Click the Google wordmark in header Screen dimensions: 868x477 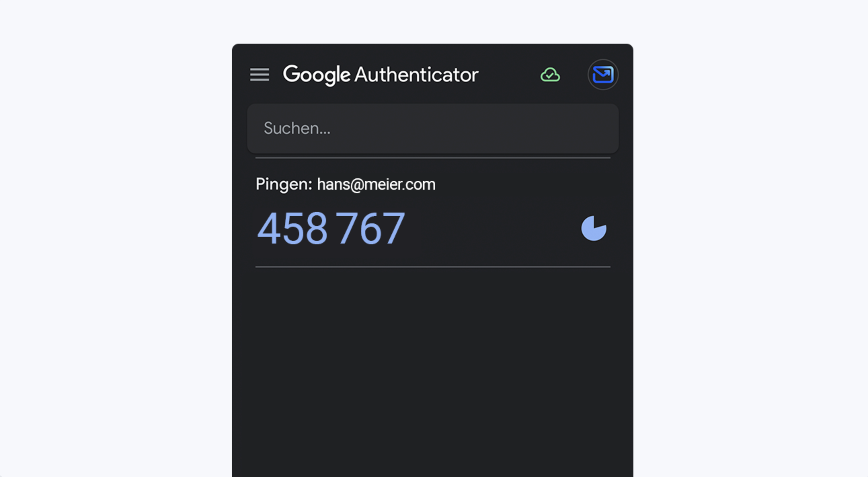click(x=317, y=75)
